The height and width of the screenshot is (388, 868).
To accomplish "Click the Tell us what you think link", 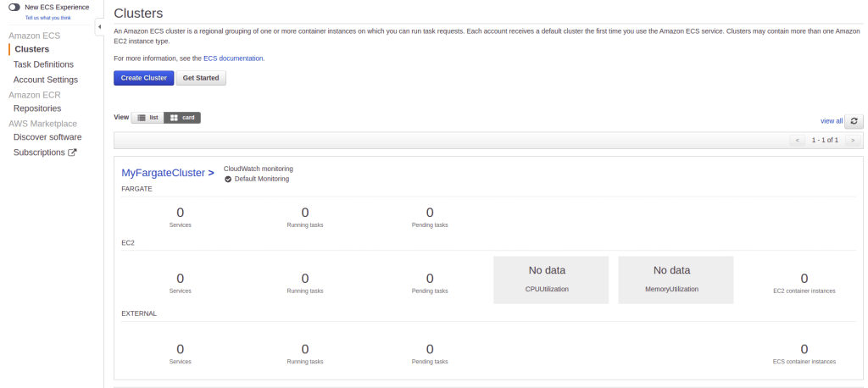I will (x=48, y=17).
